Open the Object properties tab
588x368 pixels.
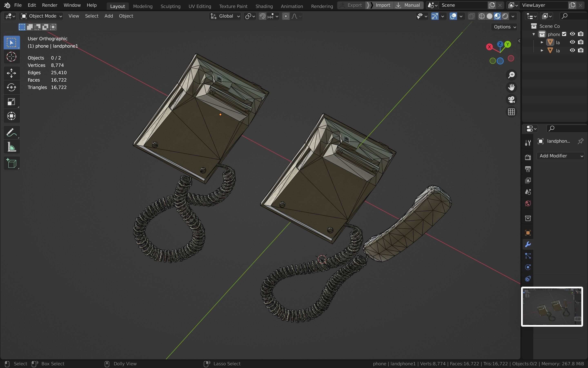(x=528, y=233)
